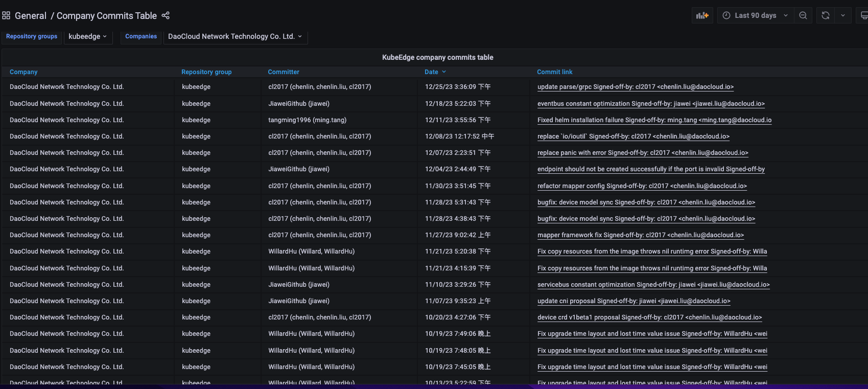Click the clock icon in time picker

726,16
